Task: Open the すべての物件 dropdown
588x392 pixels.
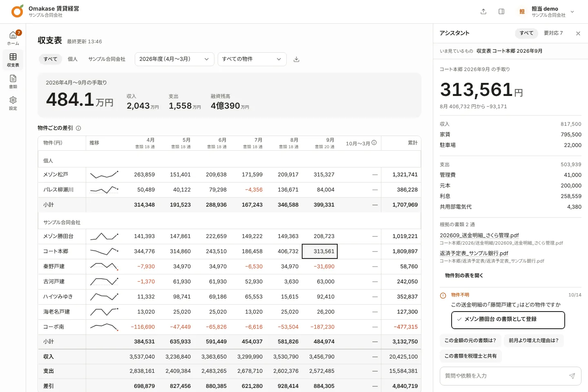Action: [x=252, y=59]
